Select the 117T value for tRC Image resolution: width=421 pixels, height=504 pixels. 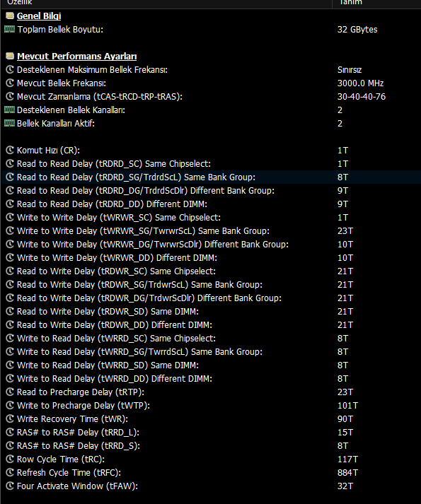pyautogui.click(x=347, y=459)
